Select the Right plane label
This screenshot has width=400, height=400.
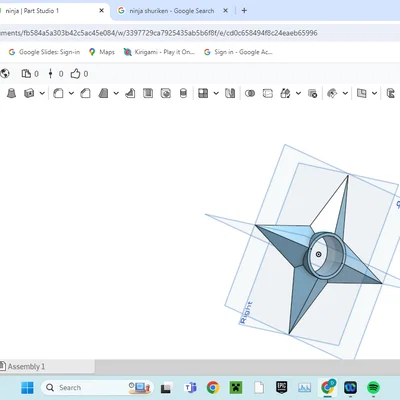tap(246, 312)
